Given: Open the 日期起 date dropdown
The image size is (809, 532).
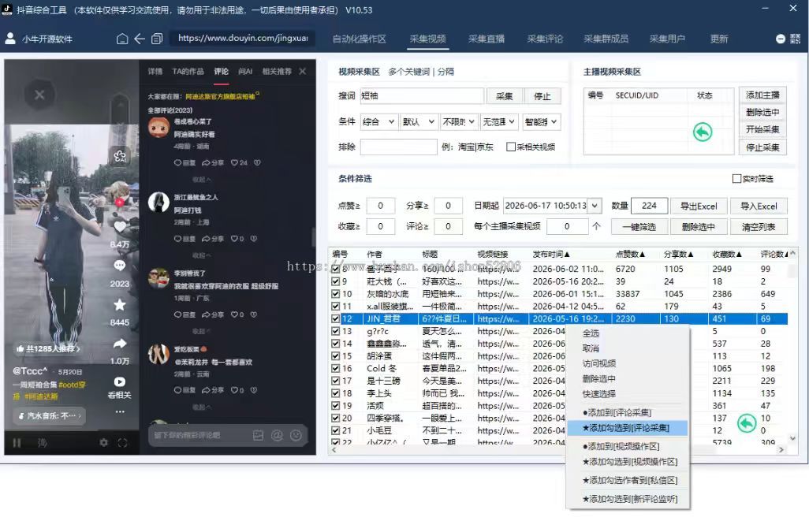Looking at the screenshot, I should pos(595,206).
